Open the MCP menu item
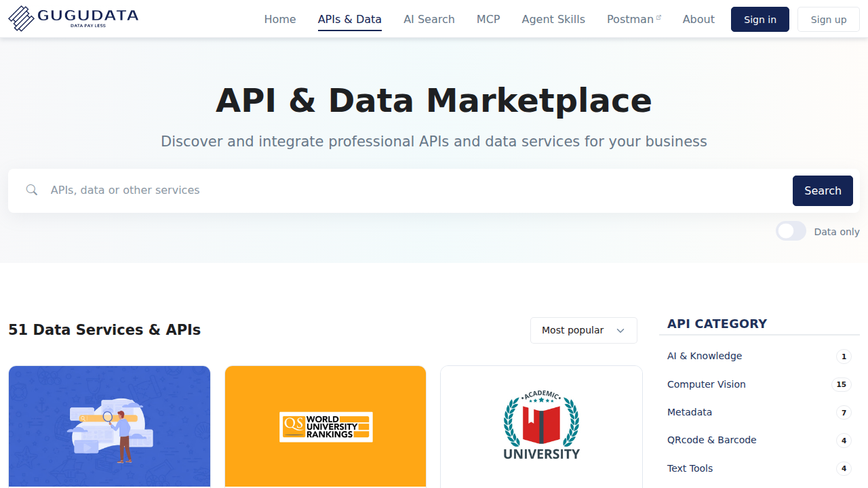The height and width of the screenshot is (488, 868). point(488,19)
